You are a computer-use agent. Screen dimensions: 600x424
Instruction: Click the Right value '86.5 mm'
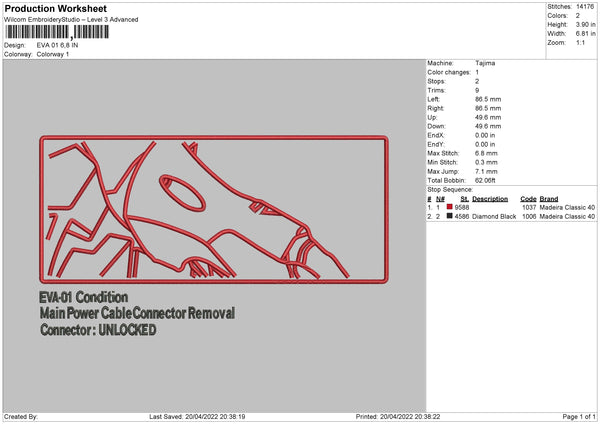488,108
